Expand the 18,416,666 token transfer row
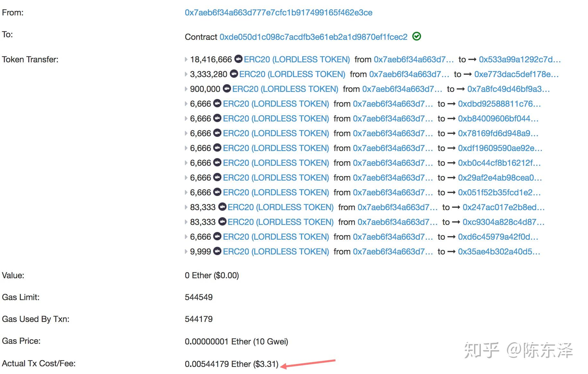 click(186, 59)
